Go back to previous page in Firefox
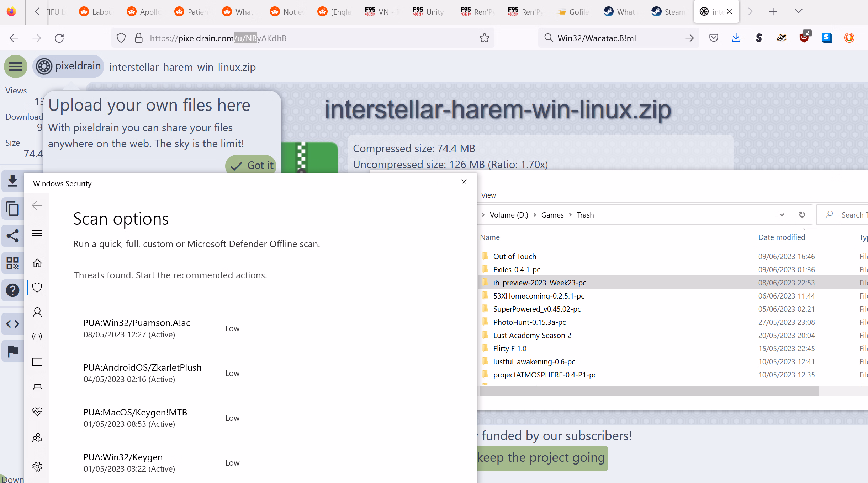Screen dimensions: 868x483 [14, 38]
